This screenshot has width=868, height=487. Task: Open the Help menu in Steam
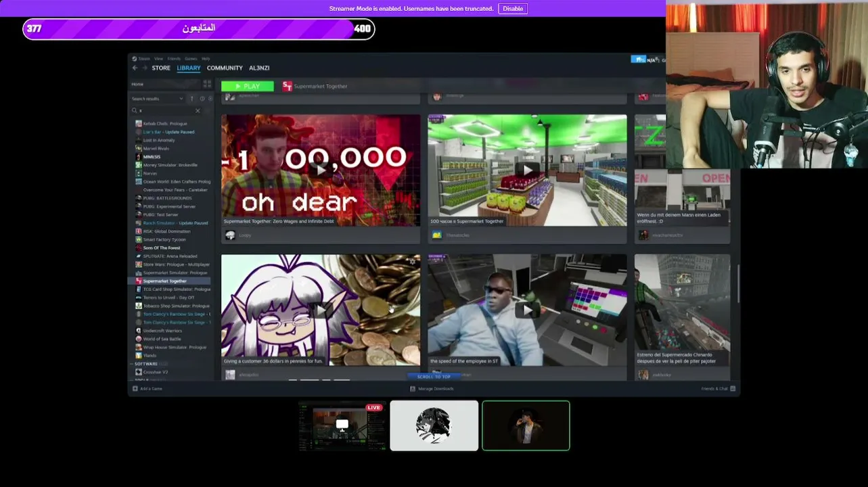[x=206, y=59]
